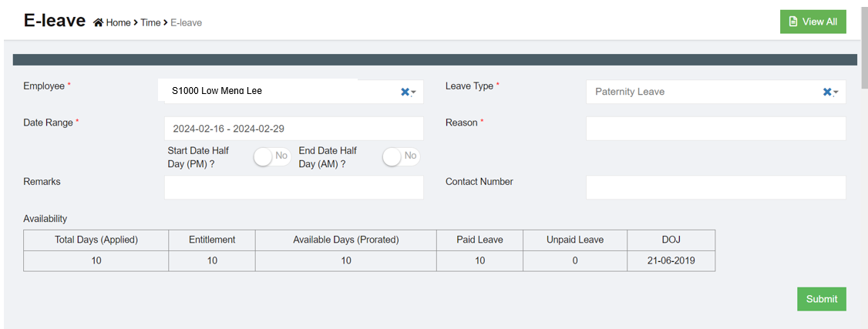Open the Date Range picker field
This screenshot has width=868, height=329.
tap(294, 129)
